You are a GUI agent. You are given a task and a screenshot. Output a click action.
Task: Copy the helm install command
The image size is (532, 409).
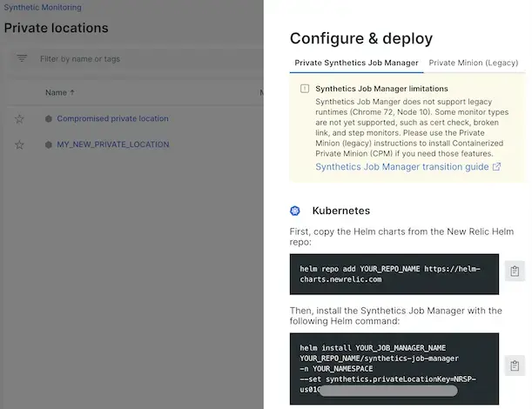click(515, 365)
